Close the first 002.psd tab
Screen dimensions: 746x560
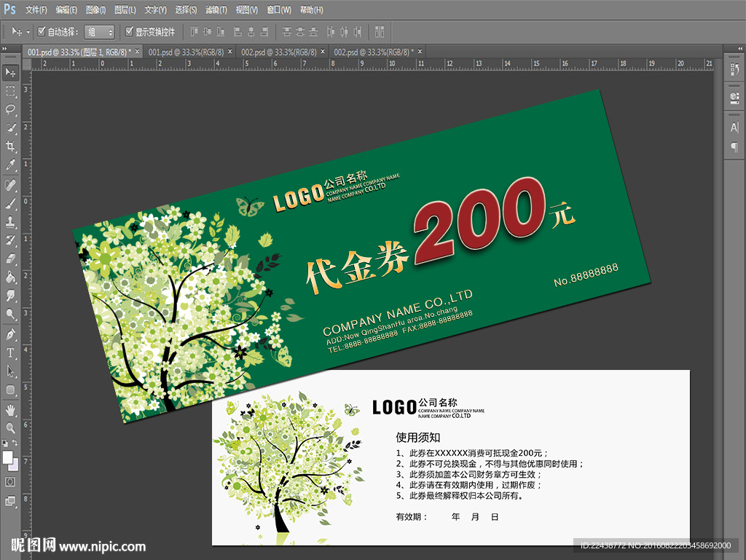point(323,51)
